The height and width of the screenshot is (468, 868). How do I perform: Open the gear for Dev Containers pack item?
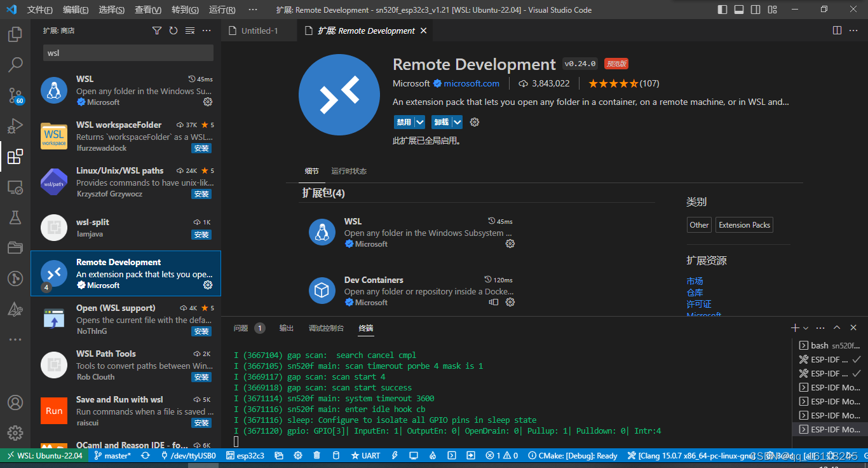[x=510, y=302]
